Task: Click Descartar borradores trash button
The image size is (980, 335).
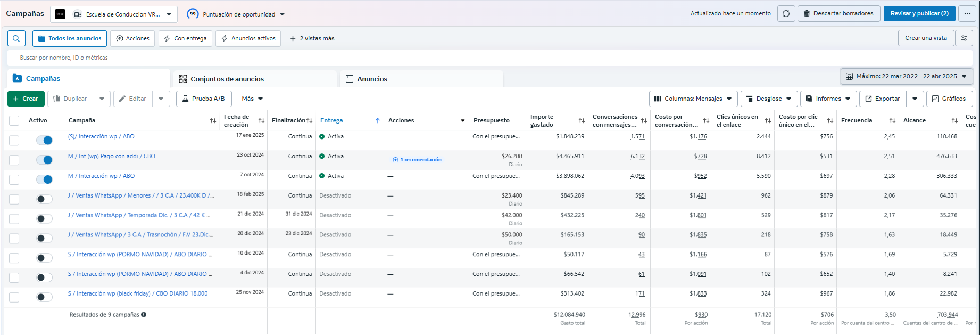Action: pos(838,14)
